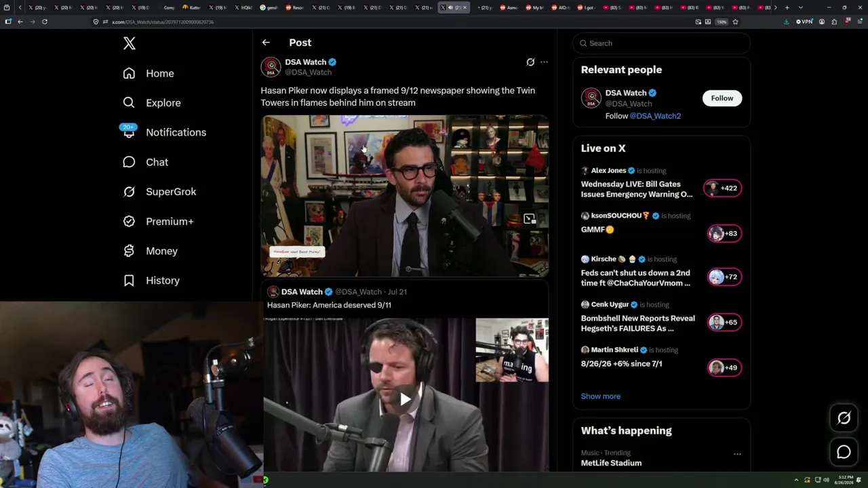Click the quoted post's Jul 21 date
Image resolution: width=868 pixels, height=488 pixels.
point(397,292)
